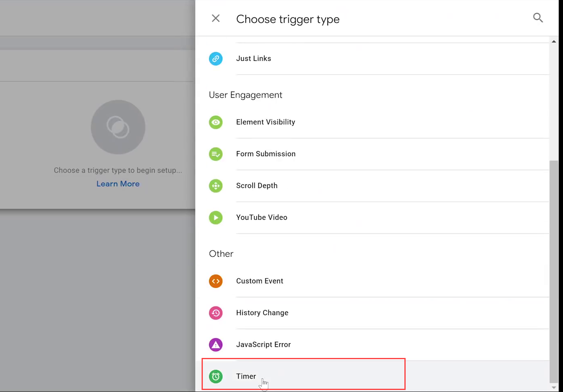Open the Learn More link

tap(118, 184)
